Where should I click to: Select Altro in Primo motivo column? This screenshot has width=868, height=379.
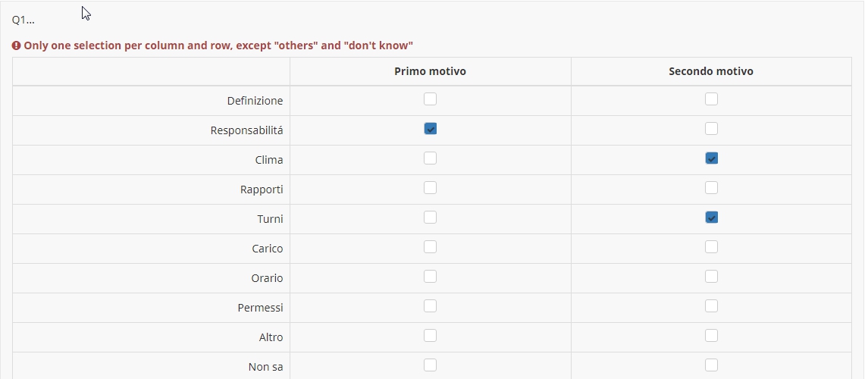pos(430,336)
